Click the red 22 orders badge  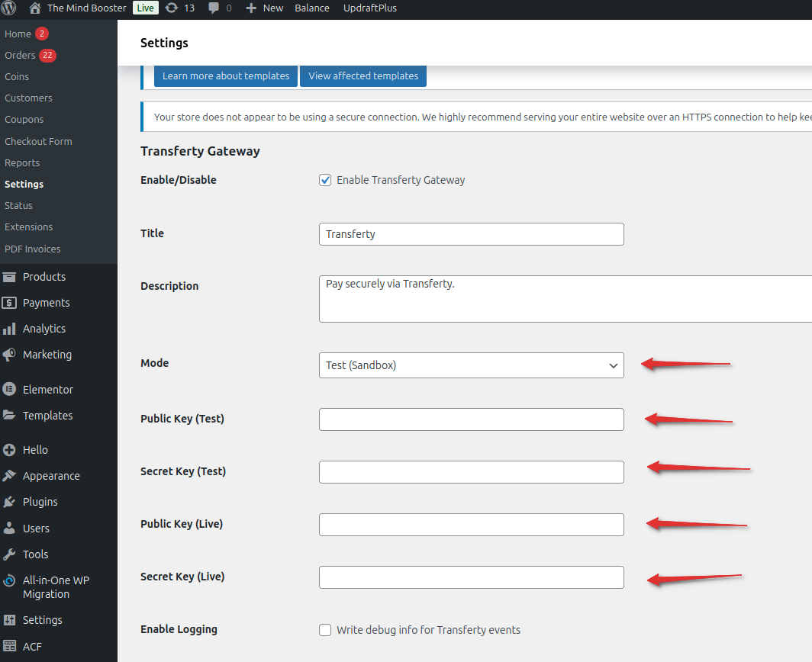[47, 55]
